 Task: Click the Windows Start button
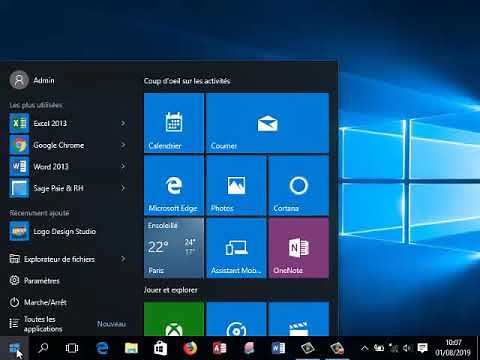pyautogui.click(x=15, y=348)
